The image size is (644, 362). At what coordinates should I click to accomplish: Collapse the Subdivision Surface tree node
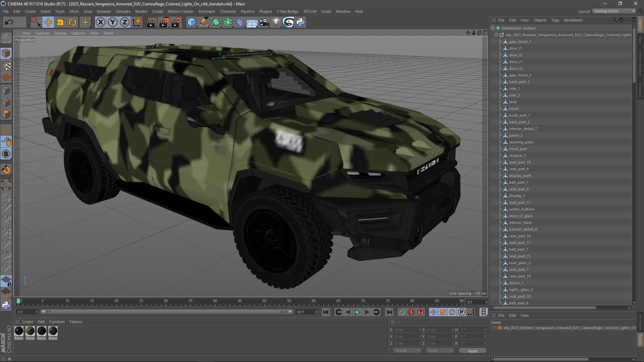tap(493, 28)
